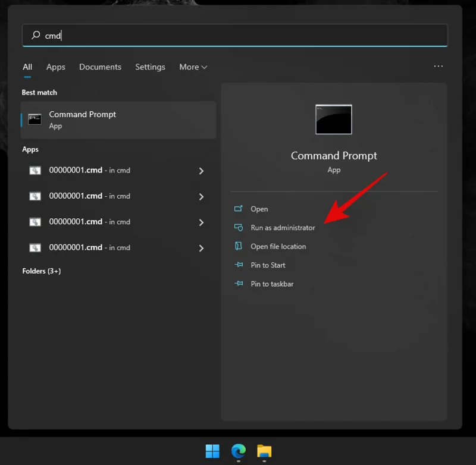Switch to the Apps filter tab

pos(55,67)
